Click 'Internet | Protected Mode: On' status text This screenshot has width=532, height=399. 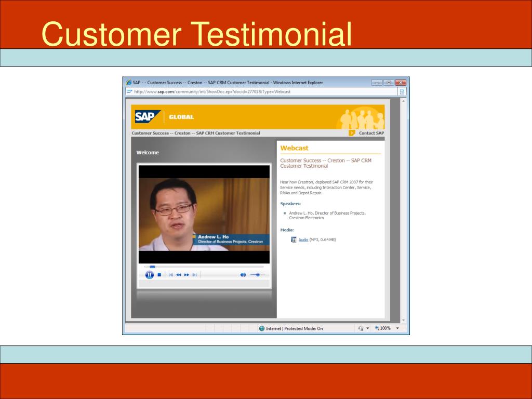(294, 328)
